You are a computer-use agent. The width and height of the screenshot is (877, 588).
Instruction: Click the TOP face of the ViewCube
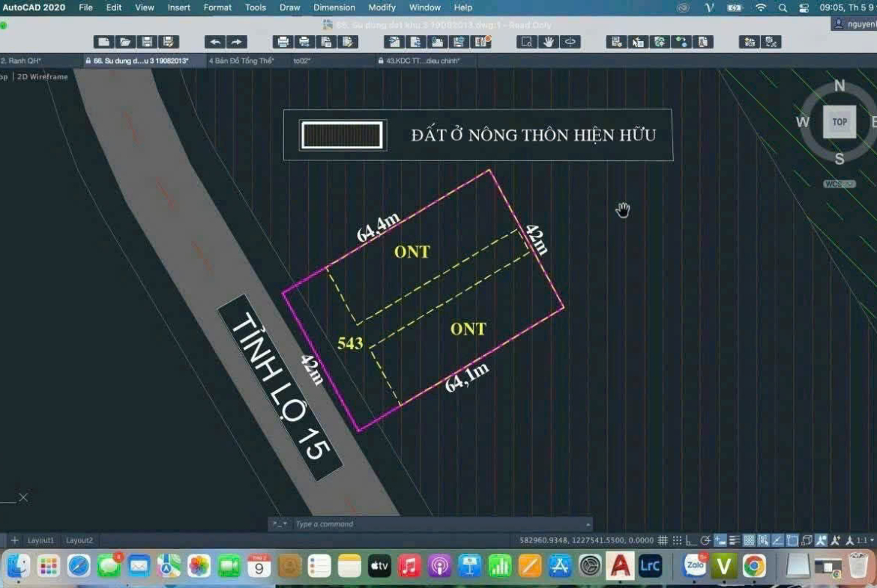[839, 122]
